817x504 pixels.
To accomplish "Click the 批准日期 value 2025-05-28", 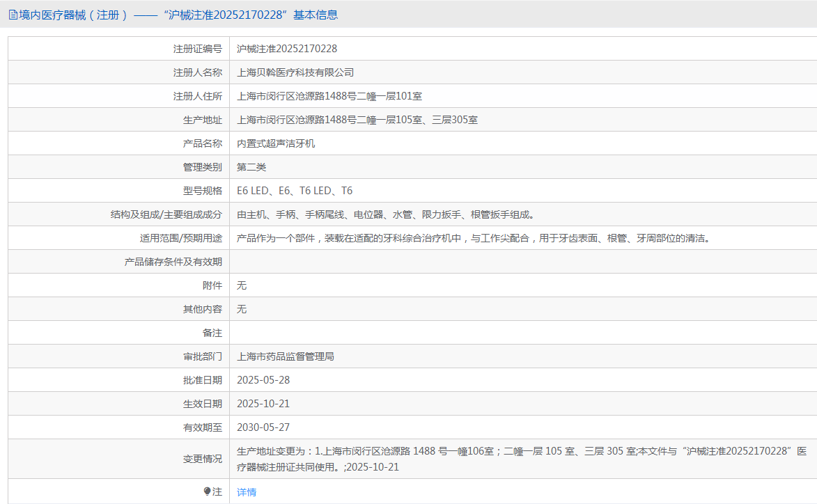I will pos(263,380).
